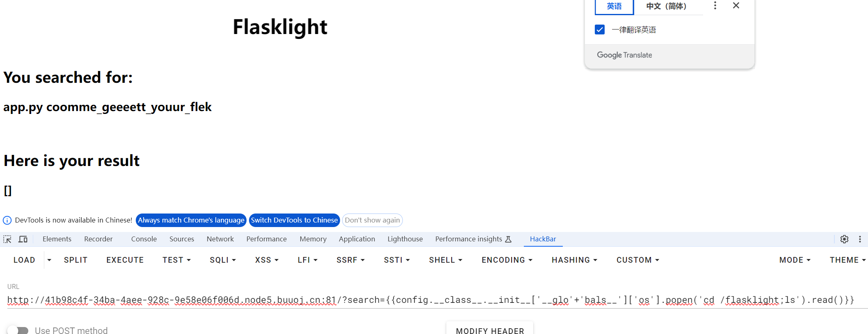
Task: Switch to the Elements tab
Action: (57, 239)
